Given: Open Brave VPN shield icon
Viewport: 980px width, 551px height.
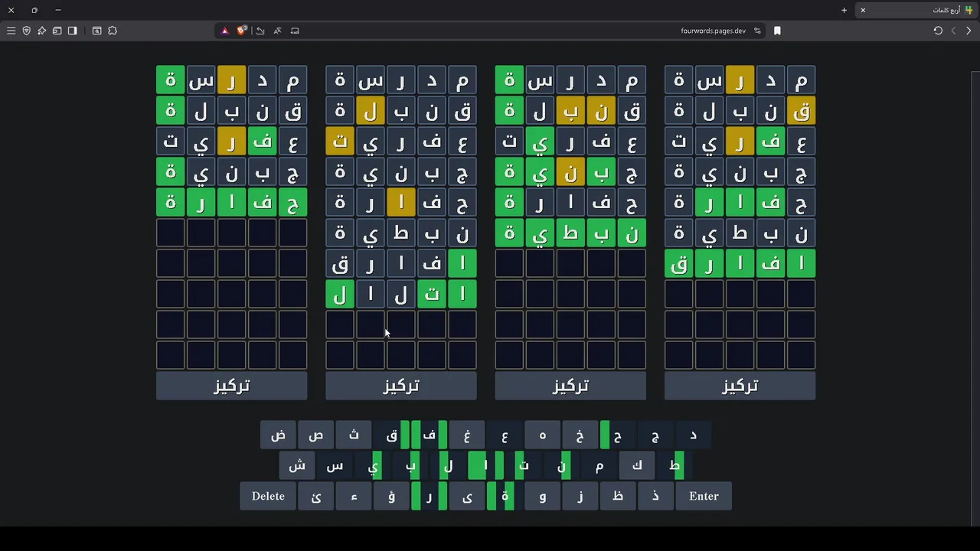Looking at the screenshot, I should [x=26, y=31].
